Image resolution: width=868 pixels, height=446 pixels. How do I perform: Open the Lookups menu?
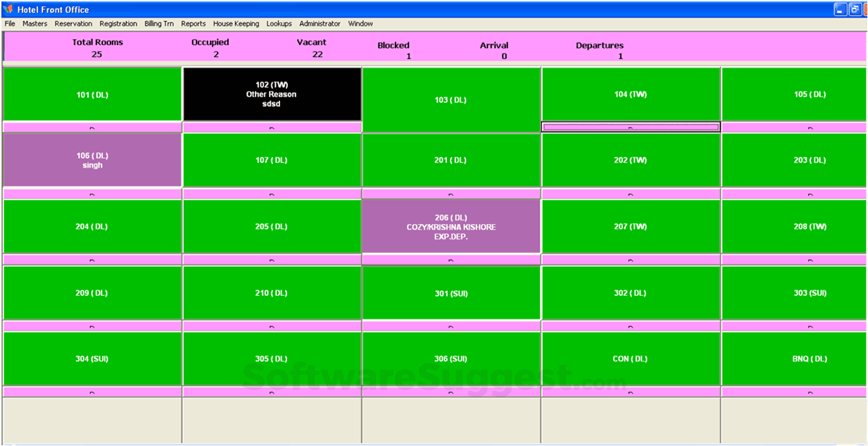coord(279,23)
